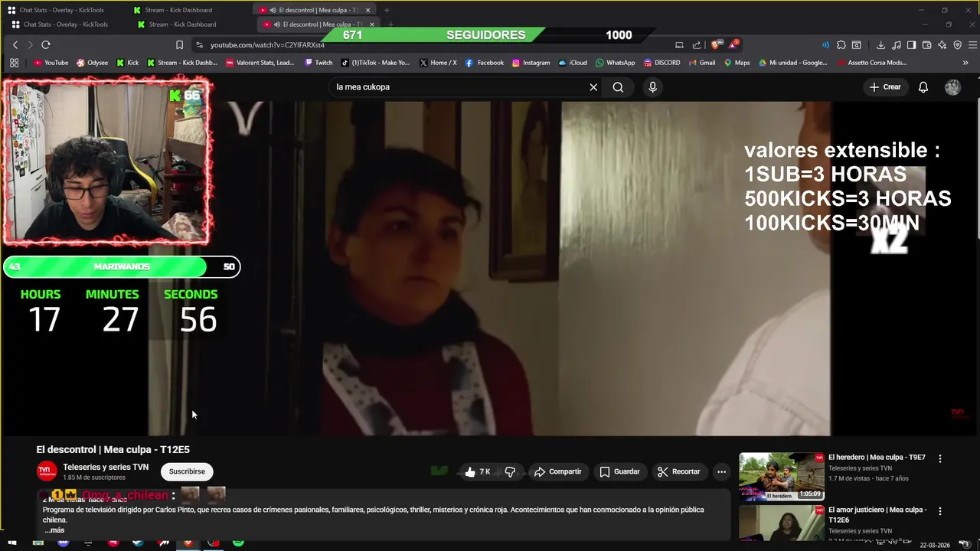Viewport: 980px width, 551px height.
Task: Click the blue sound waves toolbar icon
Action: click(825, 45)
